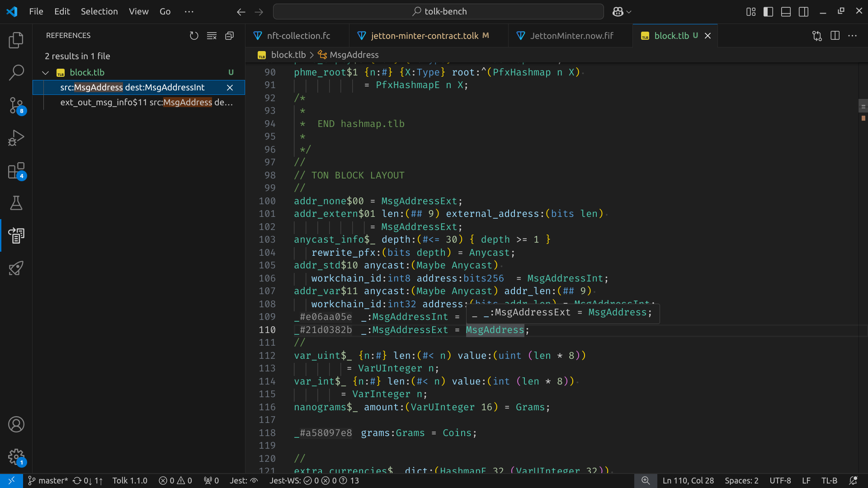Change indentation via Spaces: 2
The width and height of the screenshot is (868, 488).
point(741,481)
